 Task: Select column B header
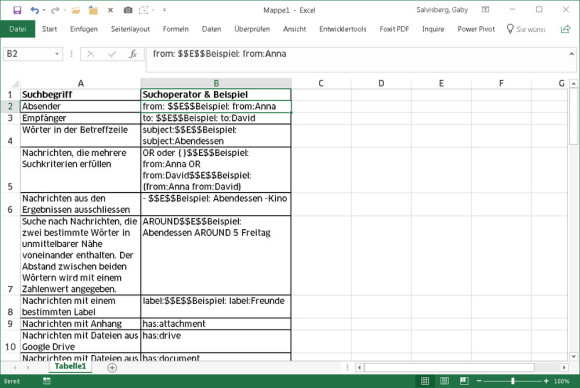point(216,84)
